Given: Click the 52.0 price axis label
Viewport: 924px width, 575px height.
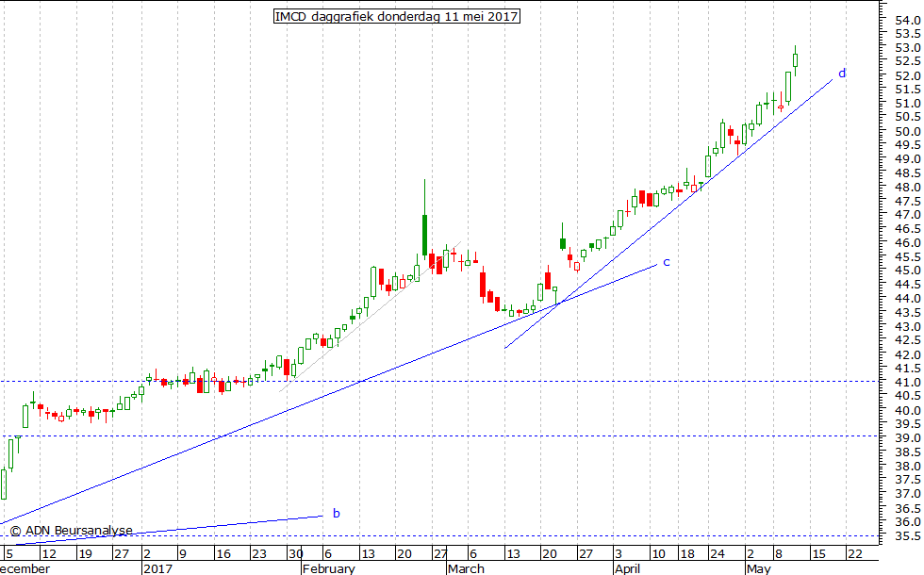Looking at the screenshot, I should [x=907, y=76].
